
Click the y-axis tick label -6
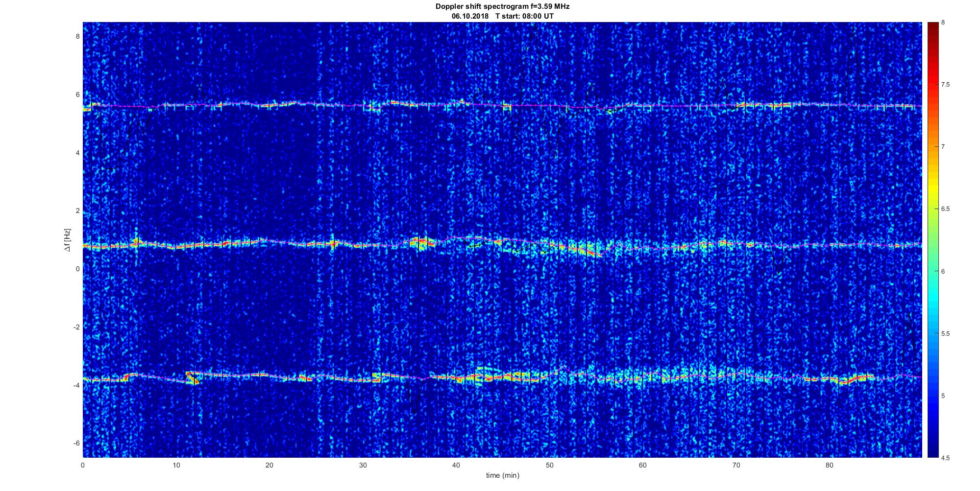click(x=76, y=443)
